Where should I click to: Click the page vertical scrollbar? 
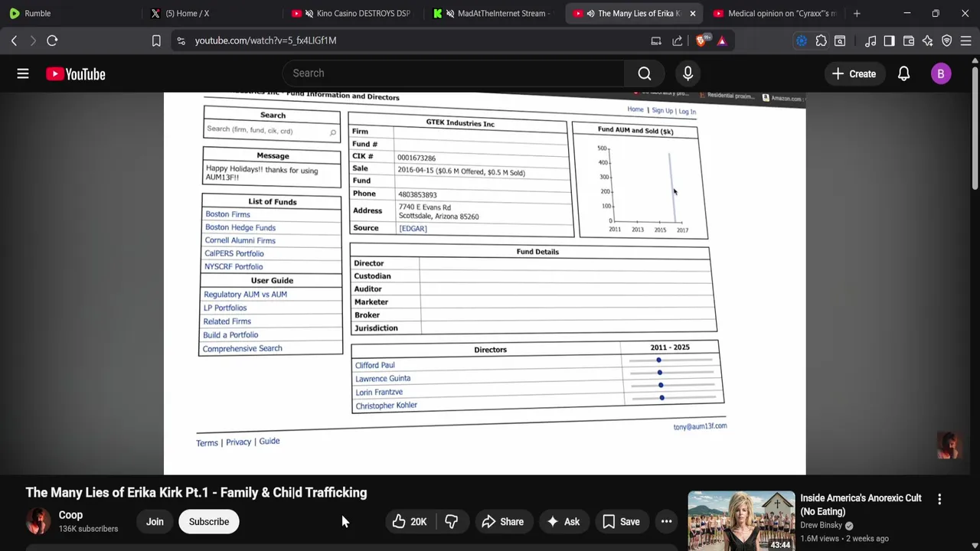pos(975,127)
